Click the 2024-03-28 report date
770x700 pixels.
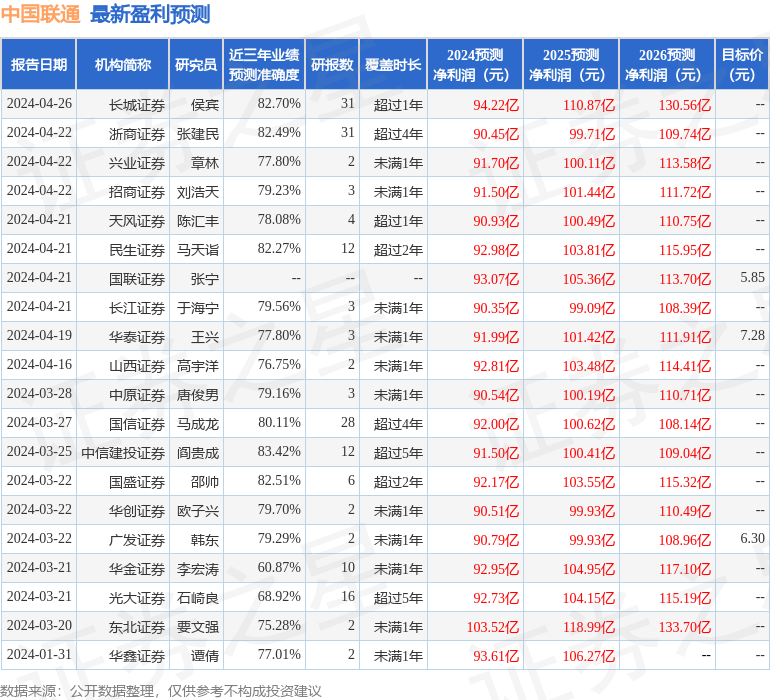[x=39, y=393]
